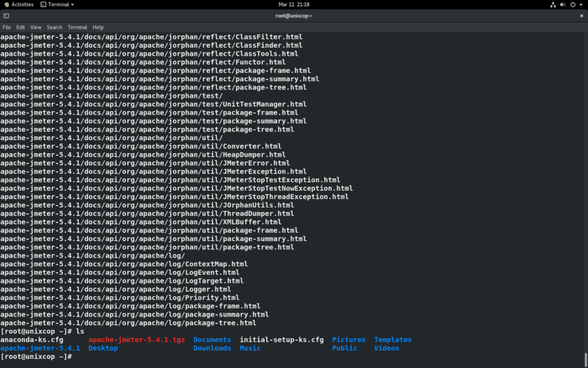Click the line ending in HeapDumper.html
This screenshot has width=588, height=368.
(x=143, y=154)
